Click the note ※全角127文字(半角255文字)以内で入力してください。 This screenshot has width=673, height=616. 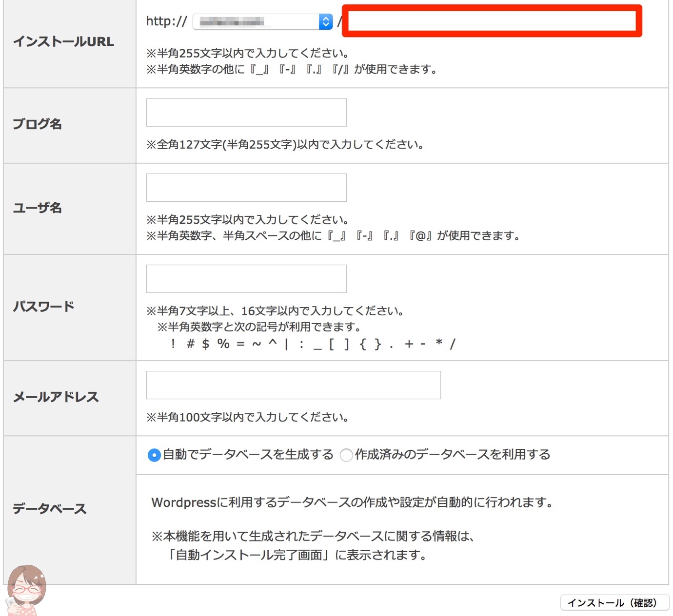coord(285,144)
